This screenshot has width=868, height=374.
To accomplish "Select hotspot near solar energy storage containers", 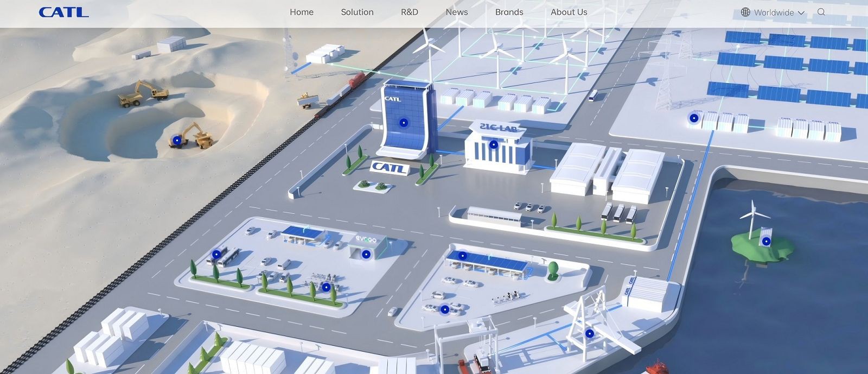I will click(694, 118).
